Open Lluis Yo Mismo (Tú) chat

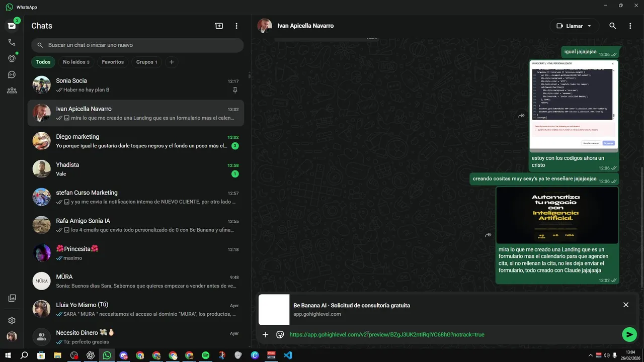pos(136,309)
